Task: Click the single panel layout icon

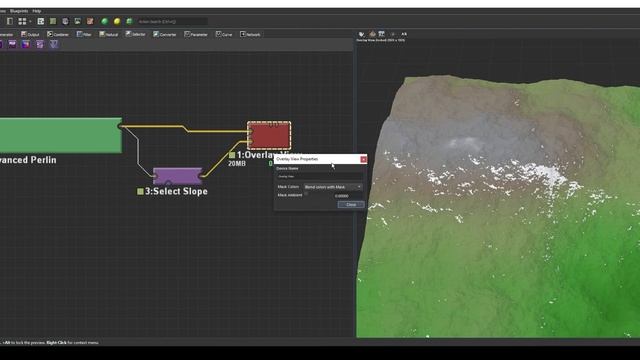Action: coord(10,21)
